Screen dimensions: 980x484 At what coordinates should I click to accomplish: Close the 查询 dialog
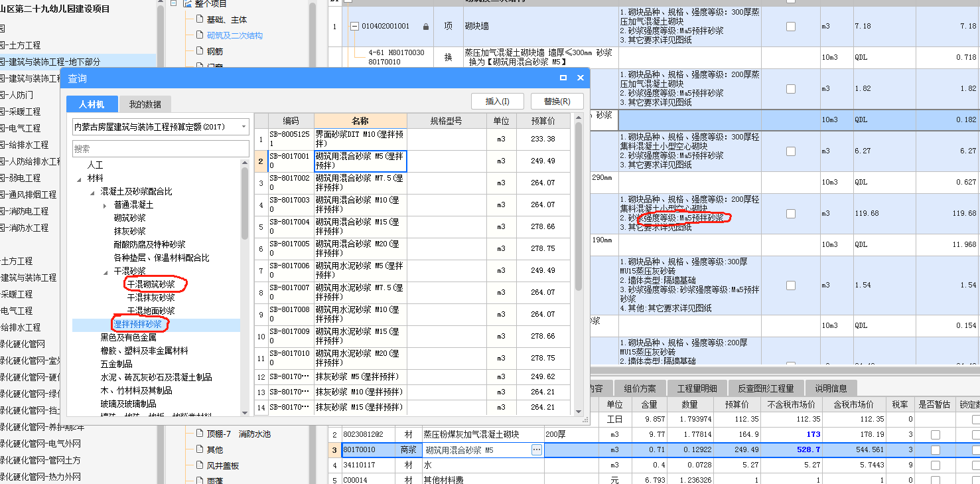[x=581, y=78]
